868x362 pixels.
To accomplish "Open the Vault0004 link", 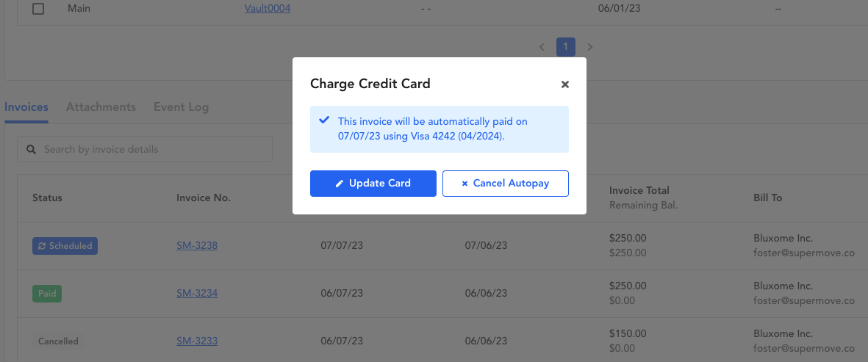I will (268, 9).
